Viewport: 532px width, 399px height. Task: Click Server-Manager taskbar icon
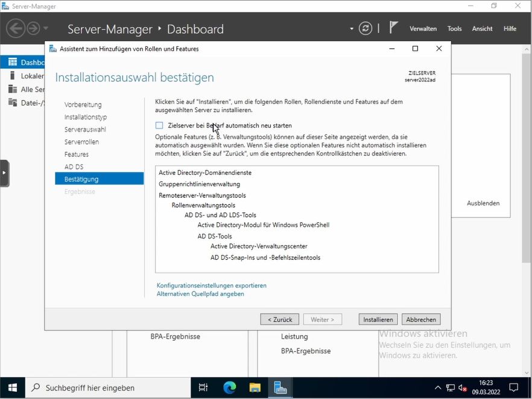point(280,388)
